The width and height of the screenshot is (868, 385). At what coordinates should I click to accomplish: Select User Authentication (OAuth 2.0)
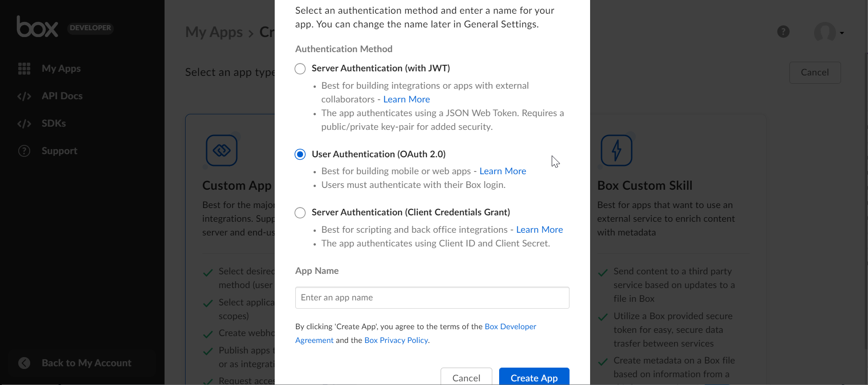pyautogui.click(x=300, y=154)
